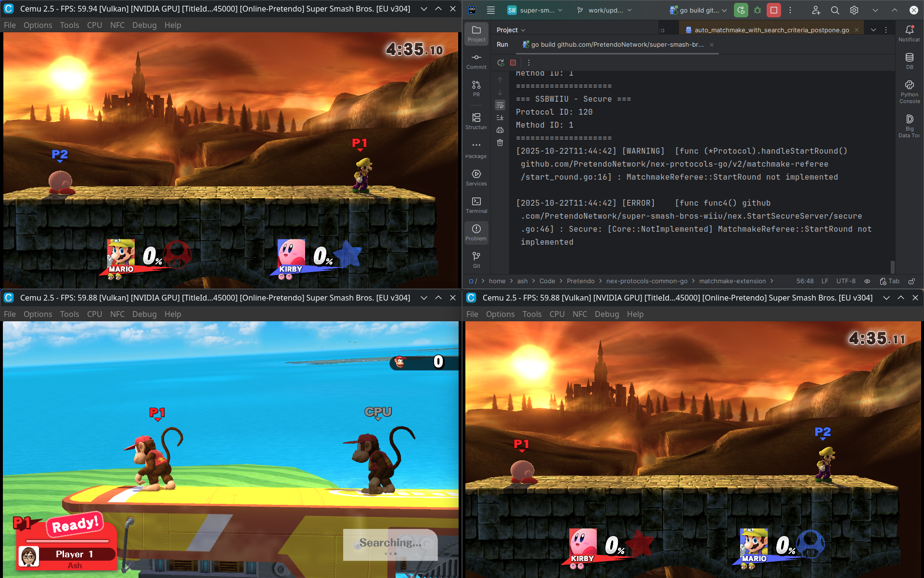This screenshot has height=578, width=924.
Task: Open Code With Me add-user icon
Action: (x=816, y=10)
